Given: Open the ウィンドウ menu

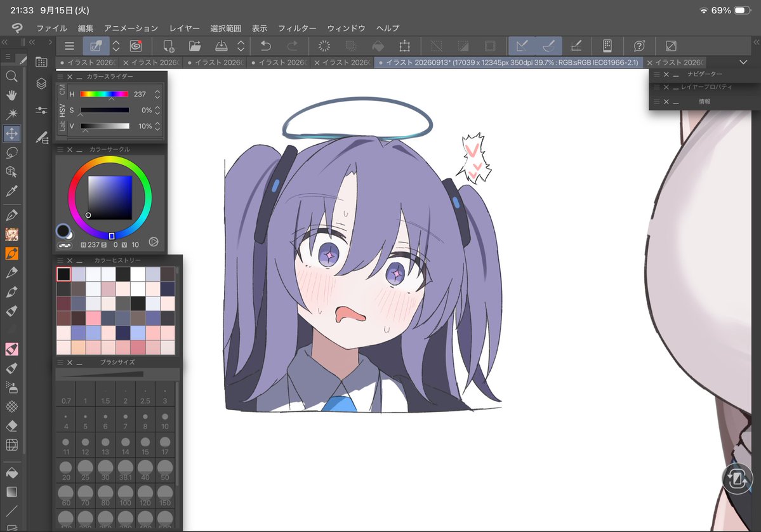Looking at the screenshot, I should pyautogui.click(x=346, y=28).
